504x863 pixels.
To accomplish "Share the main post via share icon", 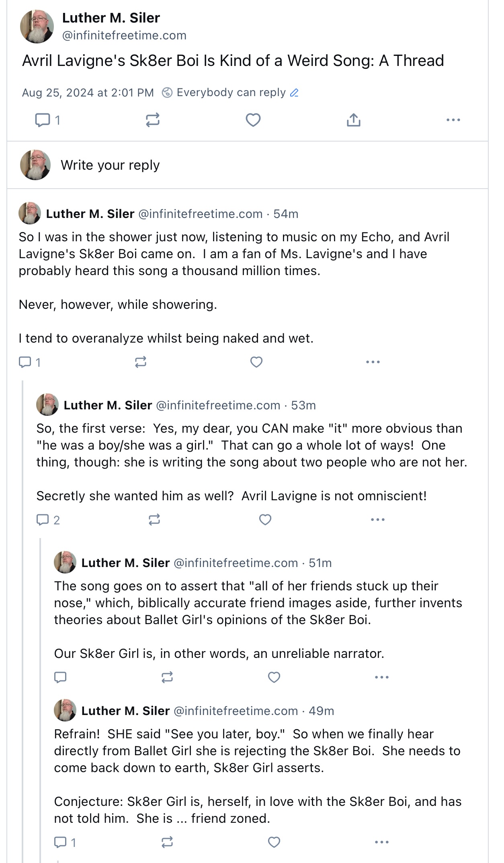I will point(353,120).
